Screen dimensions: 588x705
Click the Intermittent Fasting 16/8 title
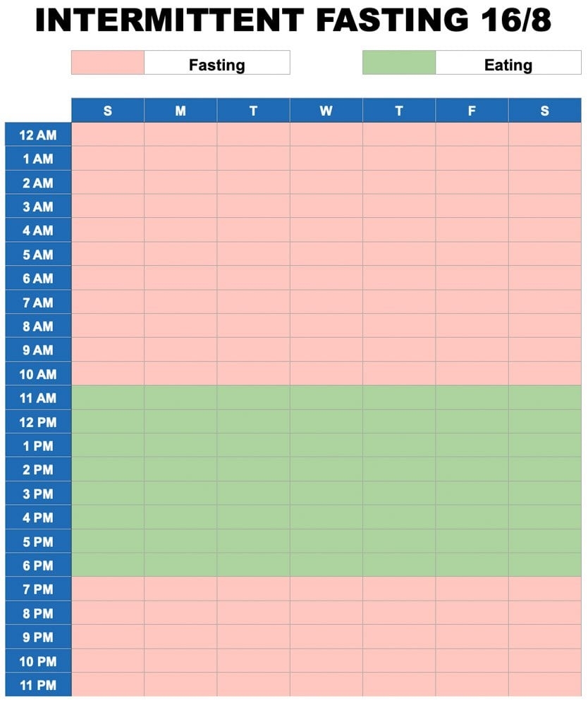[293, 21]
